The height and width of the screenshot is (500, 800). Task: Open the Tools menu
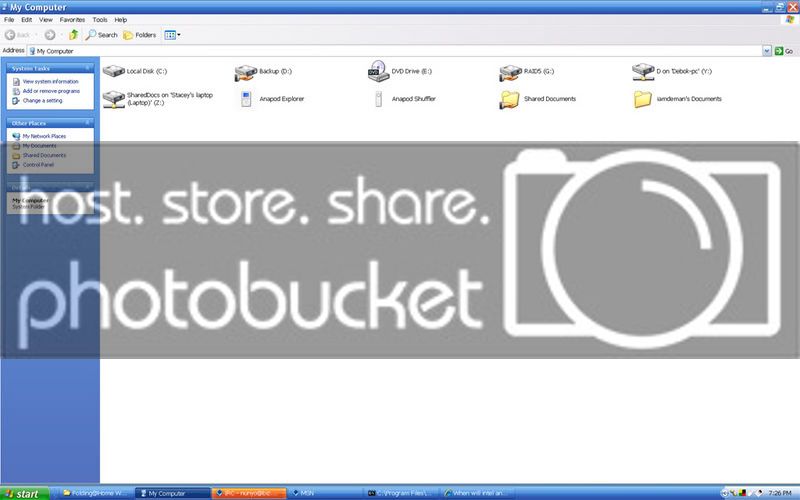point(99,19)
